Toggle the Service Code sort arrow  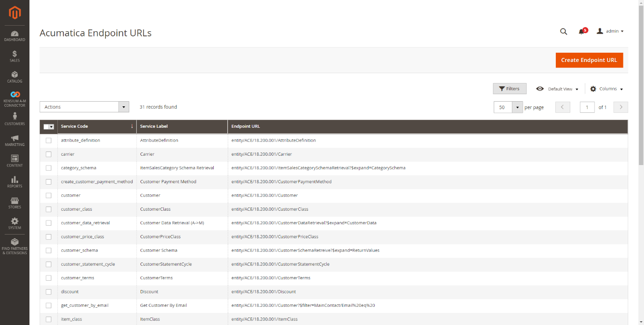coord(132,126)
